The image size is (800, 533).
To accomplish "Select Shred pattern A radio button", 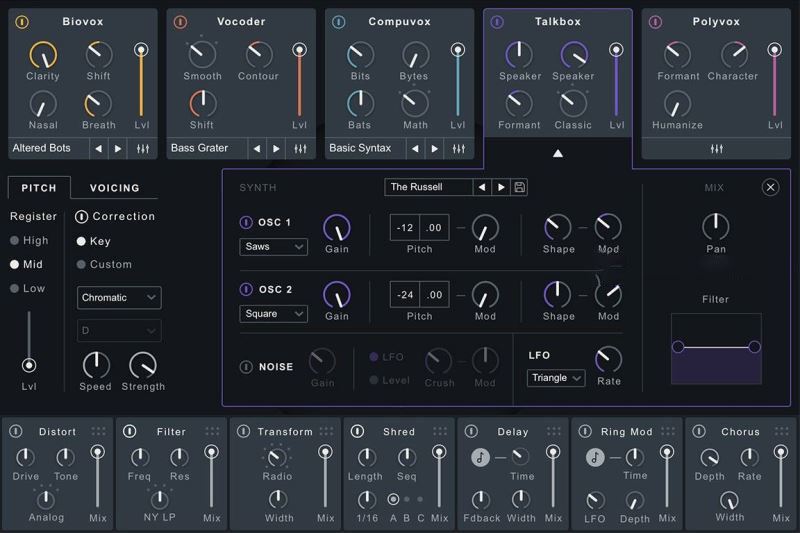I will pos(393,499).
